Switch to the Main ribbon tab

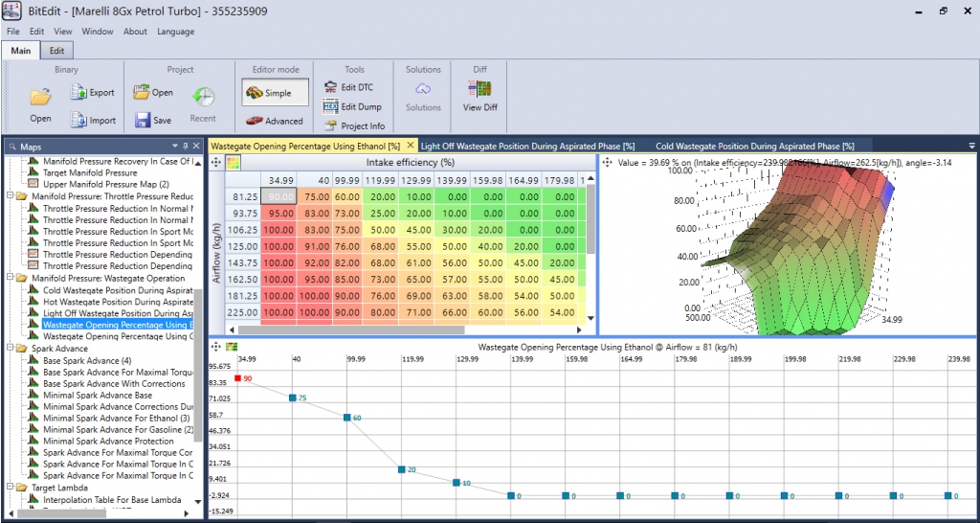point(21,51)
